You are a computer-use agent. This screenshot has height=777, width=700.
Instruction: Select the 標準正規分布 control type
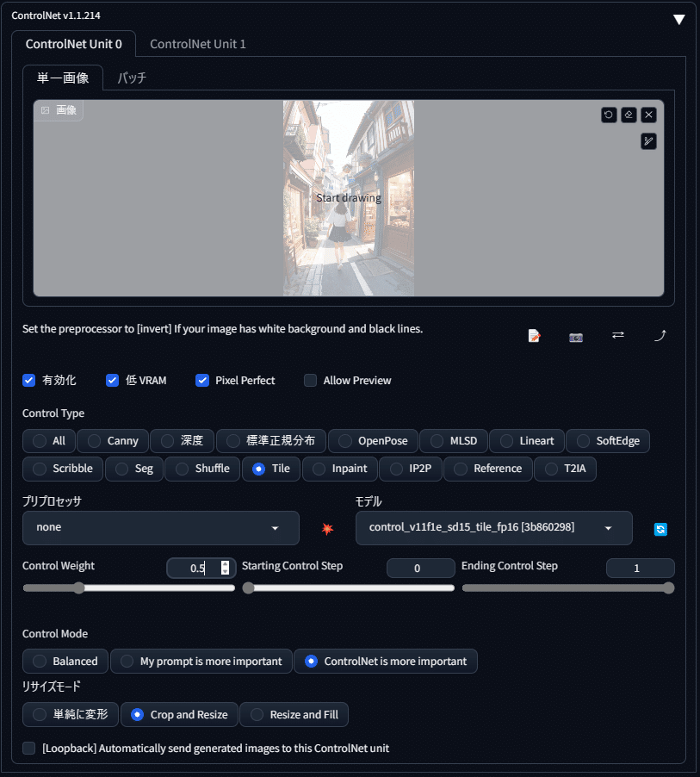271,441
